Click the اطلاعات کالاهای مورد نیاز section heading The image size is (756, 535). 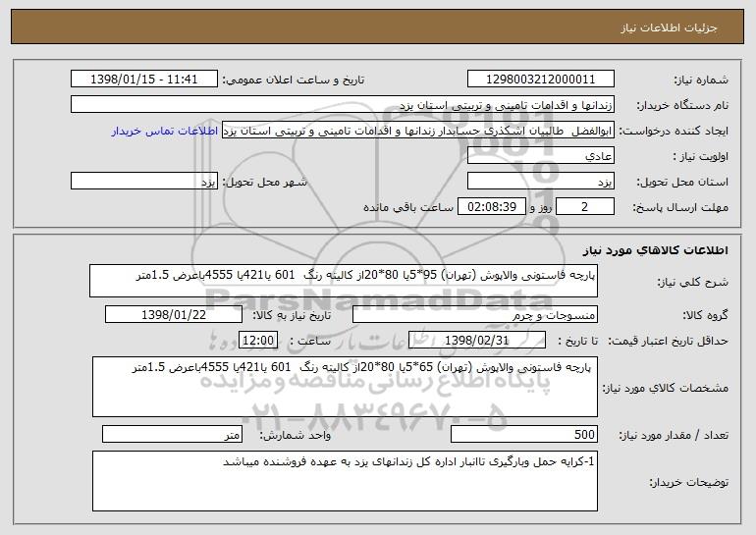pyautogui.click(x=655, y=250)
